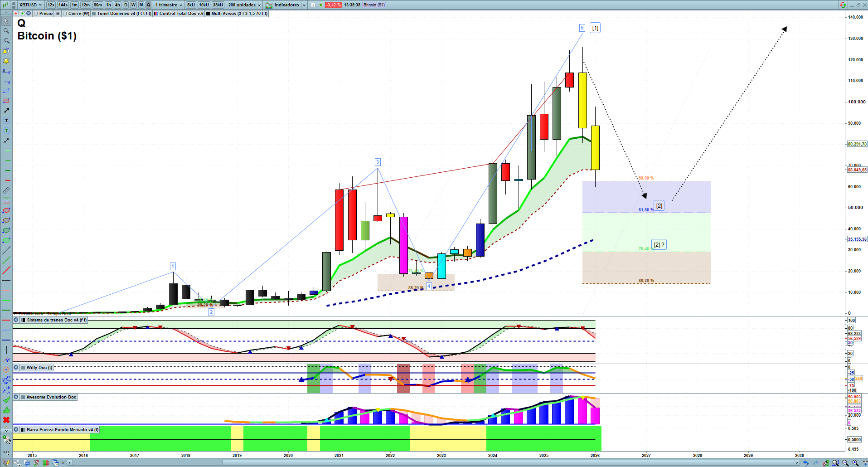Select the red ellipse tool
This screenshot has width=868, height=467.
(6, 210)
